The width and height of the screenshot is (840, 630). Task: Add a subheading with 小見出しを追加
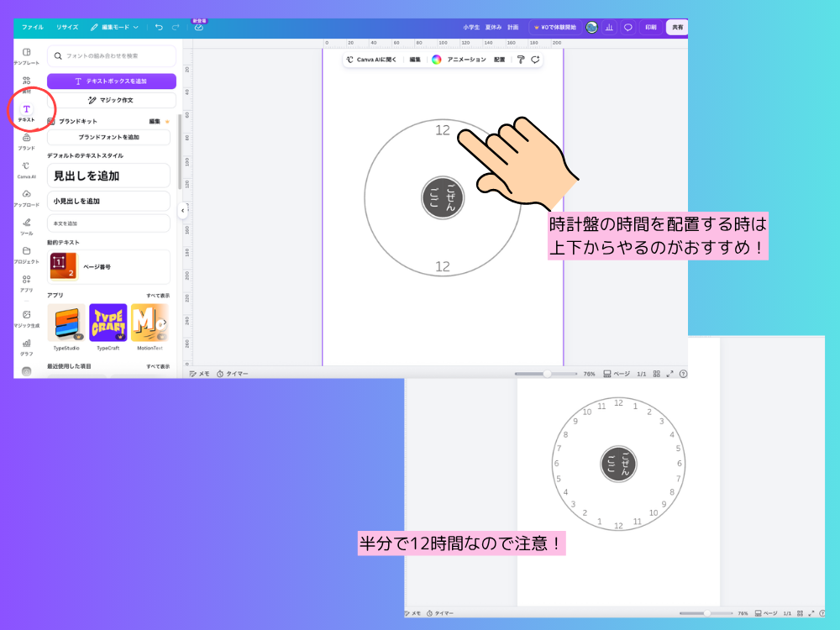pyautogui.click(x=108, y=201)
